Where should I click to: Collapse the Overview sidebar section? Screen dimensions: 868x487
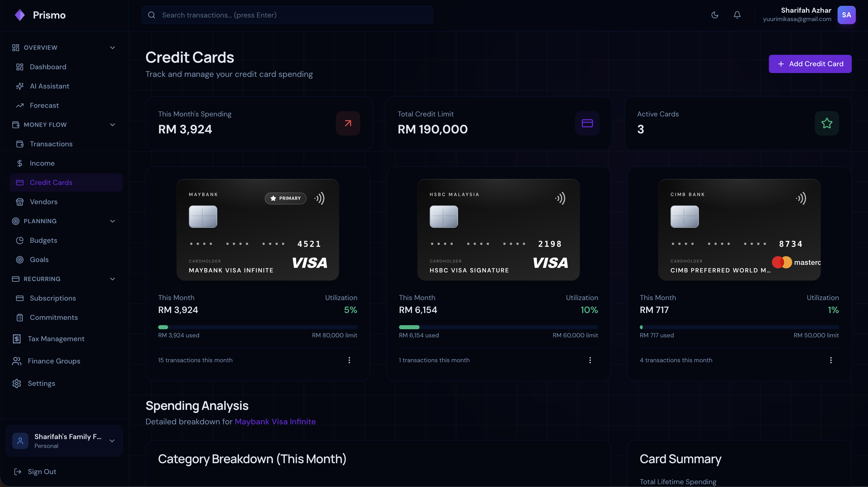click(x=113, y=47)
